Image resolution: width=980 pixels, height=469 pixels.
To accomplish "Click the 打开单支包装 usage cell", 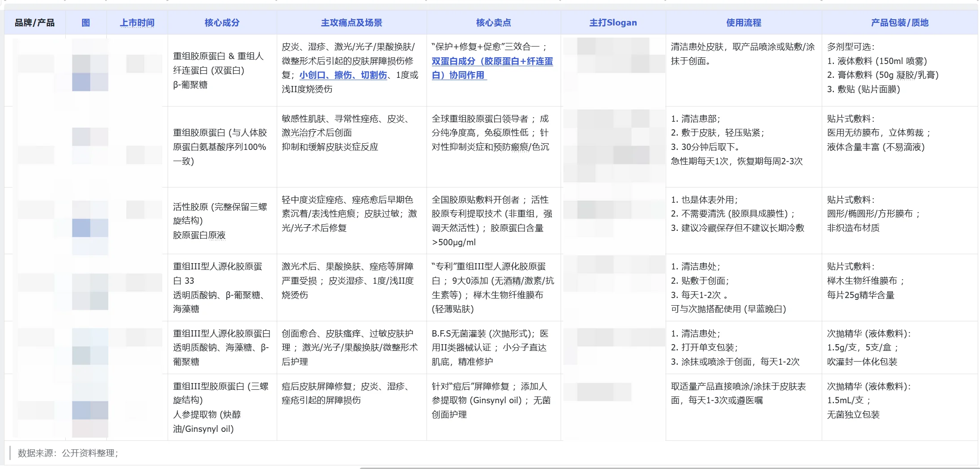I will point(743,347).
